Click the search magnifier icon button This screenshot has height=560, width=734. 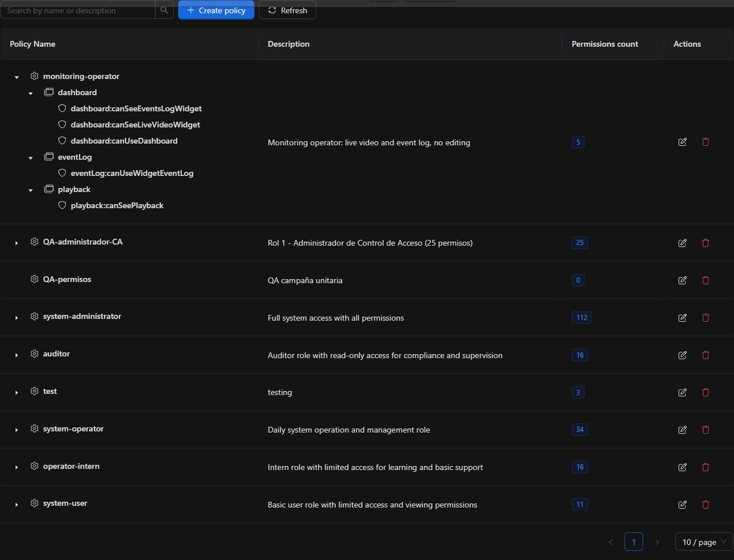pos(164,10)
